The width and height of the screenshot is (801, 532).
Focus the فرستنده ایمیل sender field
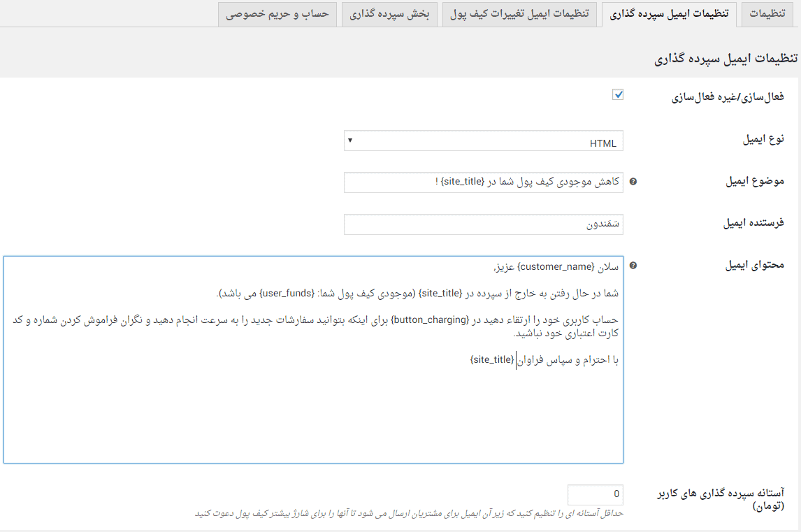click(483, 224)
